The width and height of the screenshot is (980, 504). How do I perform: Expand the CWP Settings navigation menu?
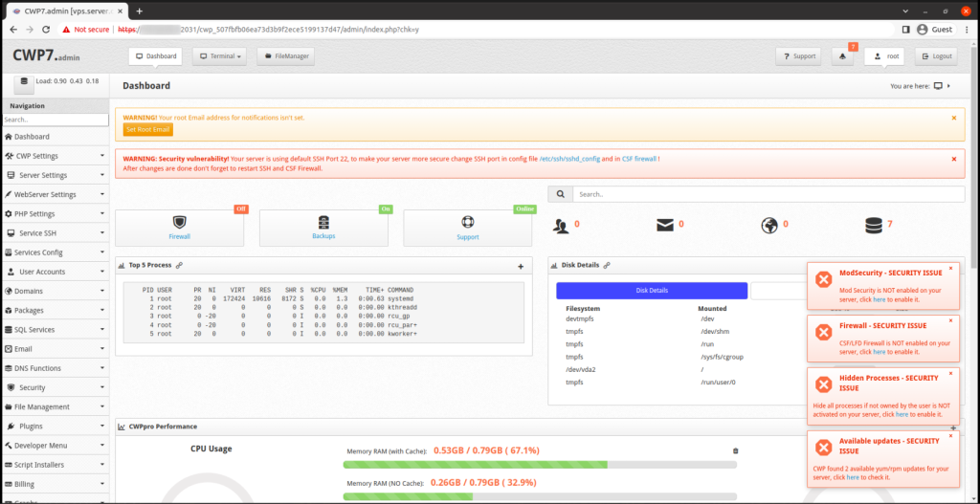[55, 156]
